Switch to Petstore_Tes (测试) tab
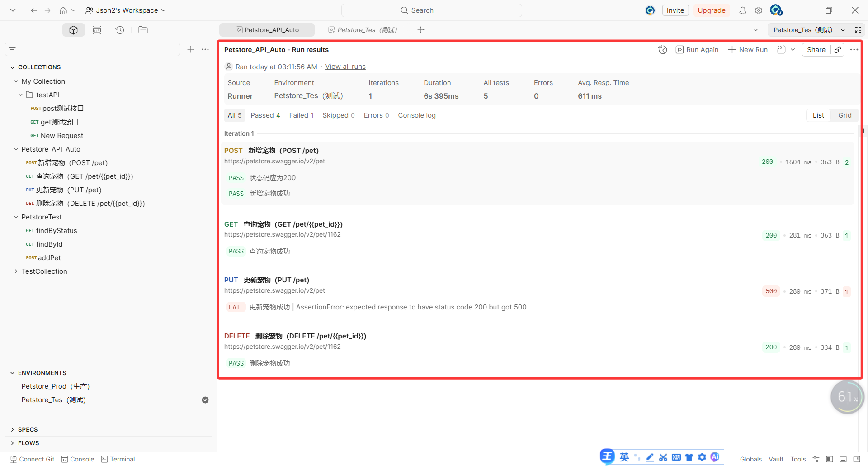 click(x=363, y=30)
